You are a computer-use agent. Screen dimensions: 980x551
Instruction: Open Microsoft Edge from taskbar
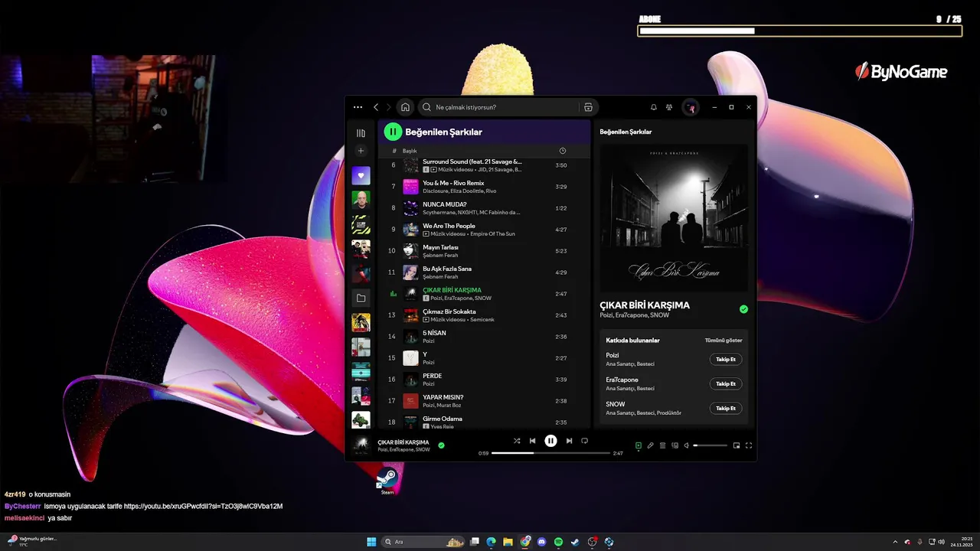coord(491,542)
